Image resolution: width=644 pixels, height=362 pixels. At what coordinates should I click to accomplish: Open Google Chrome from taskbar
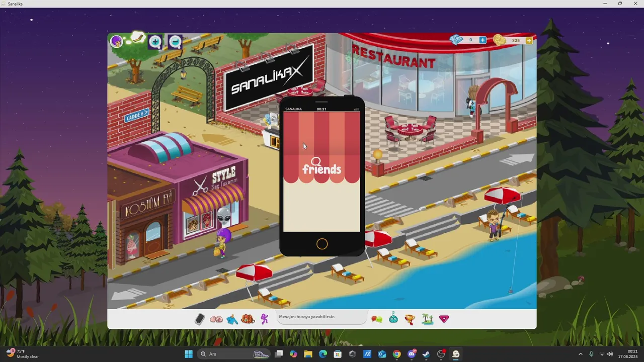[397, 354]
